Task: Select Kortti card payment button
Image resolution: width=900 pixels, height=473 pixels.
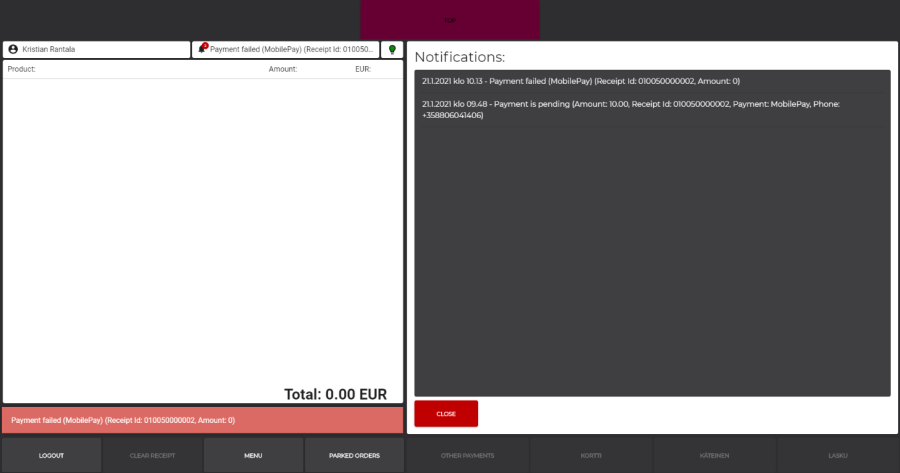Action: coord(591,455)
